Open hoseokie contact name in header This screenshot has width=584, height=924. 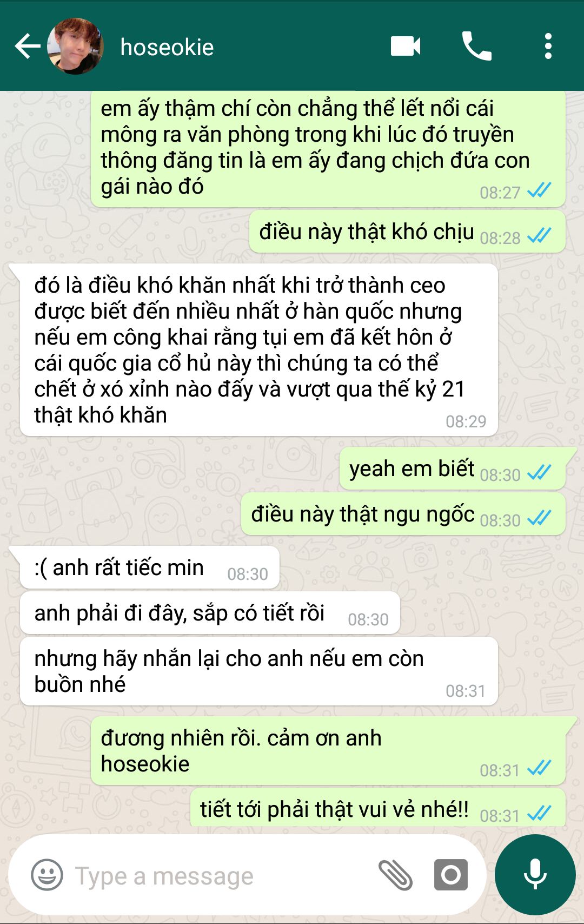[x=167, y=47]
